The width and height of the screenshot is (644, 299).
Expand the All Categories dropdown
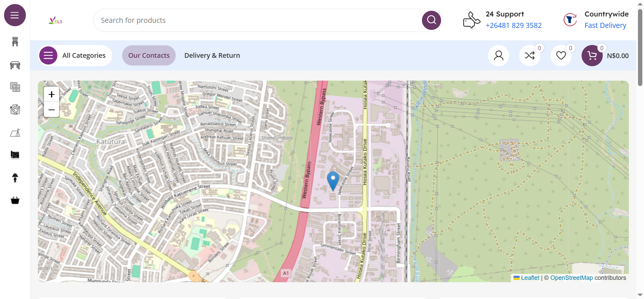pyautogui.click(x=75, y=55)
